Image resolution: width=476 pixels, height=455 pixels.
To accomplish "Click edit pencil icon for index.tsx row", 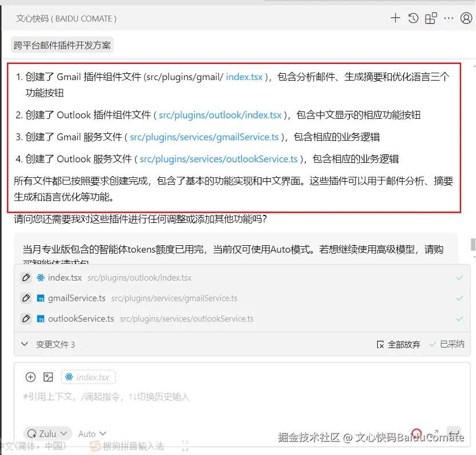I will pos(26,278).
